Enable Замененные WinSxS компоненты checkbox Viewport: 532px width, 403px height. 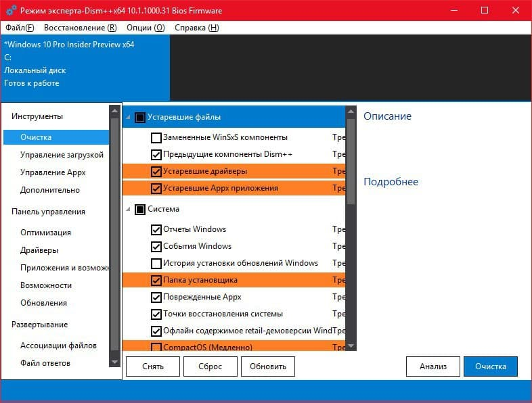click(x=156, y=138)
